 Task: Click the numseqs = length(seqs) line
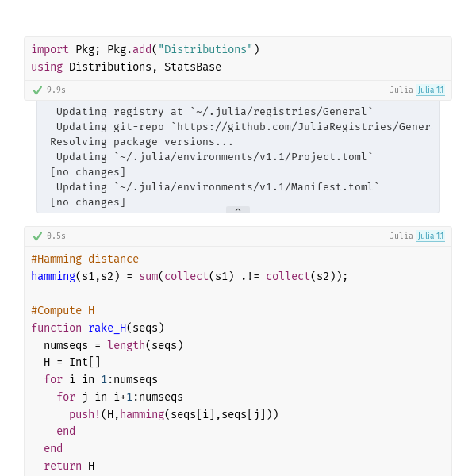point(113,345)
